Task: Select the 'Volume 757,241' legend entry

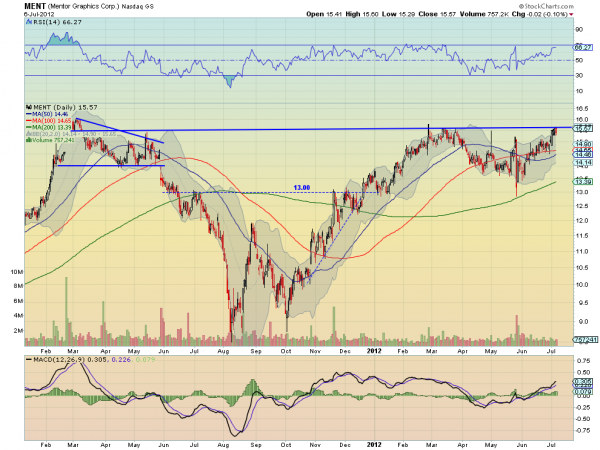Action: [x=53, y=140]
